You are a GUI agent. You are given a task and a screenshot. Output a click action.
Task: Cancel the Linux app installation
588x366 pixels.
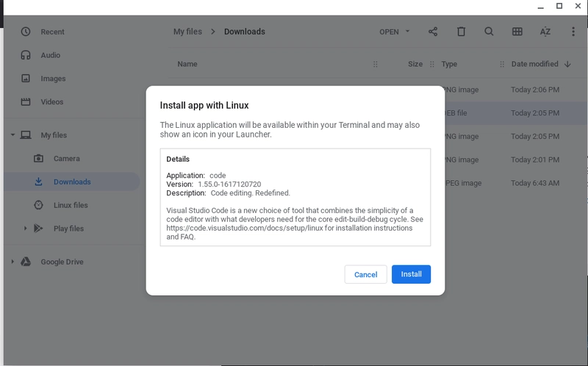[x=365, y=274]
